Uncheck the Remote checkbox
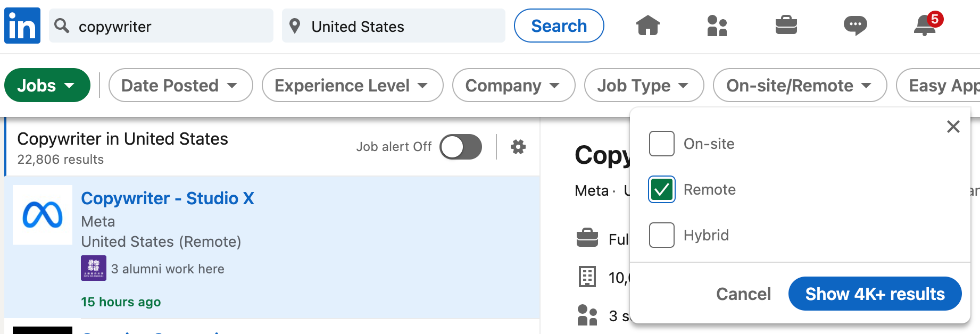Screen dimensions: 980x334 (x=662, y=189)
